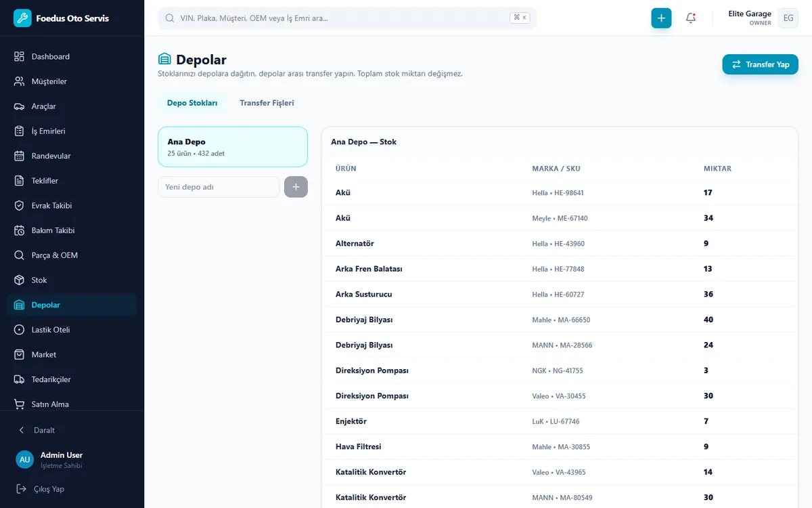Click SKU text Hella • HE-98641
Image resolution: width=812 pixels, height=508 pixels.
click(x=558, y=193)
